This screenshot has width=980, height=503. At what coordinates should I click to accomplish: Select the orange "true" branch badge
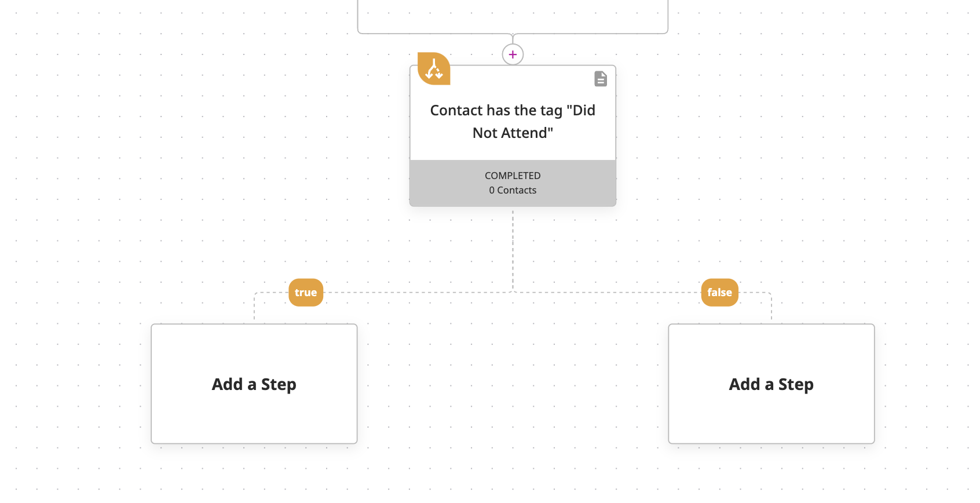coord(306,293)
